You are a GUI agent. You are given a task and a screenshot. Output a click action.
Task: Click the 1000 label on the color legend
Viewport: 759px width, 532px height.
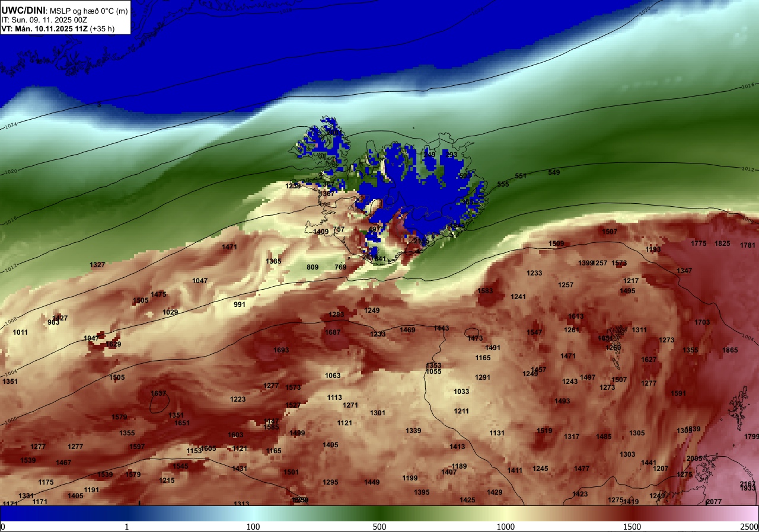coord(506,527)
